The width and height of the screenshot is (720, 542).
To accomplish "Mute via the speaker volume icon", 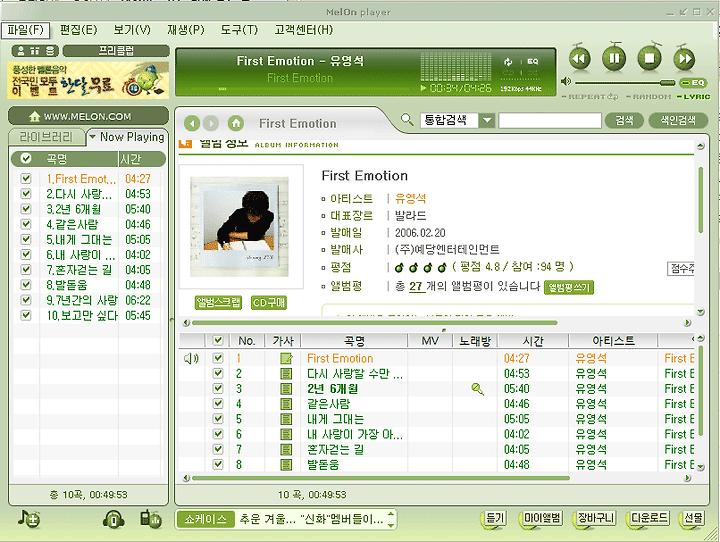I will pos(566,81).
